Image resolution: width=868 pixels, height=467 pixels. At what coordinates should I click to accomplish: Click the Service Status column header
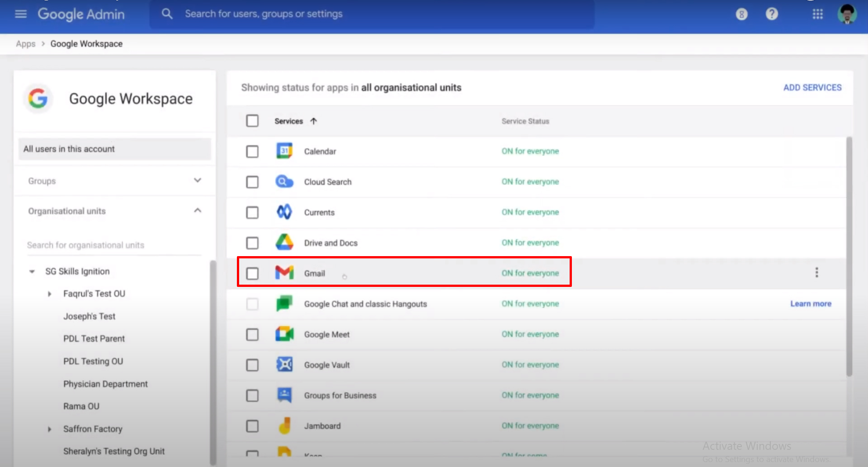click(x=525, y=121)
